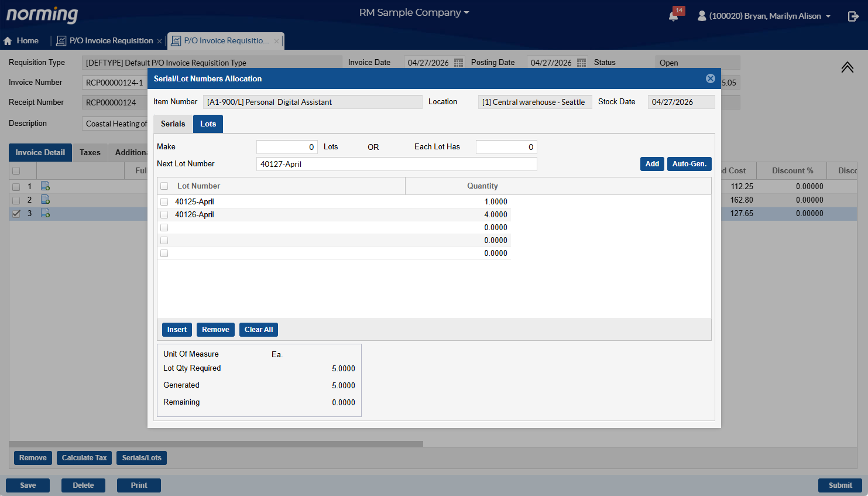This screenshot has width=868, height=496.
Task: Click the horizontal scrollbar under invoice grid
Action: [216, 444]
